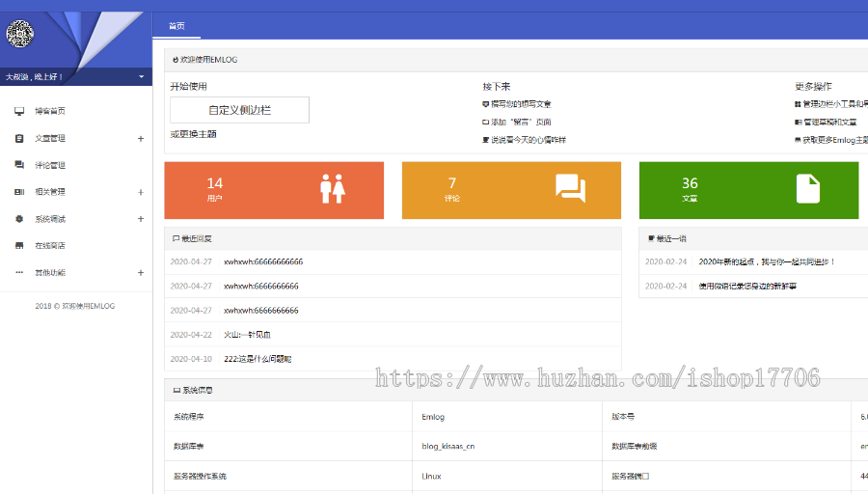Click the 服务器操作系统 label cell
868x494 pixels.
[200, 477]
